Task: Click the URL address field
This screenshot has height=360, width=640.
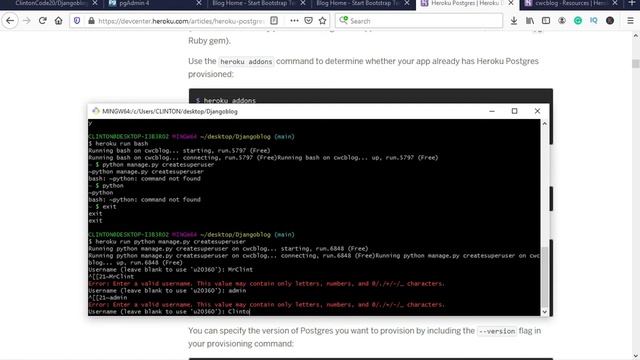Action: pyautogui.click(x=181, y=21)
